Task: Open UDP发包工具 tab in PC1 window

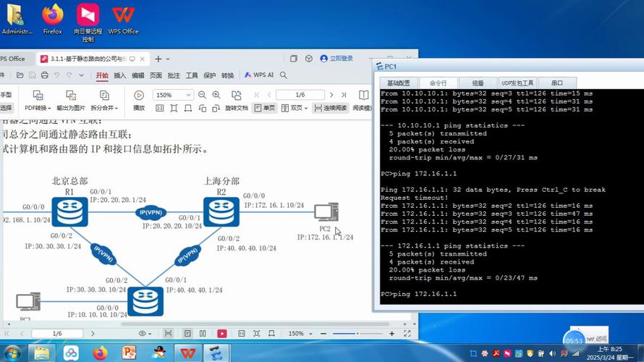Action: coord(517,83)
